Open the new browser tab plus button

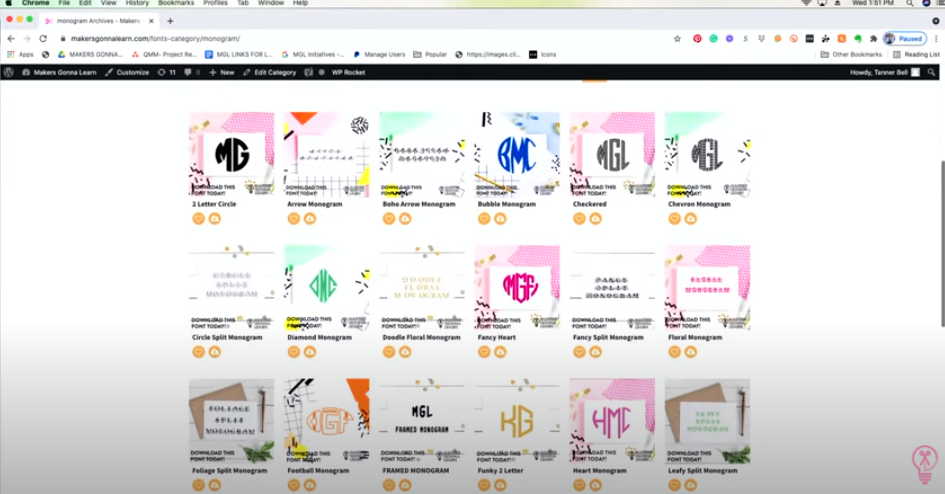tap(170, 21)
